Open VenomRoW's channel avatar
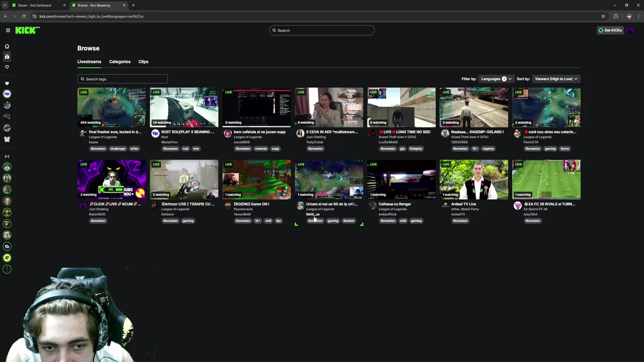The height and width of the screenshot is (362, 644). 228,206
